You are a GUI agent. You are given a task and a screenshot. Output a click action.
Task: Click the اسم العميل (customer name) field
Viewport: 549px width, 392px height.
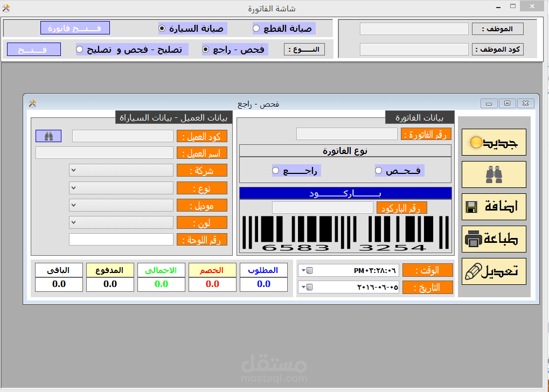point(105,153)
